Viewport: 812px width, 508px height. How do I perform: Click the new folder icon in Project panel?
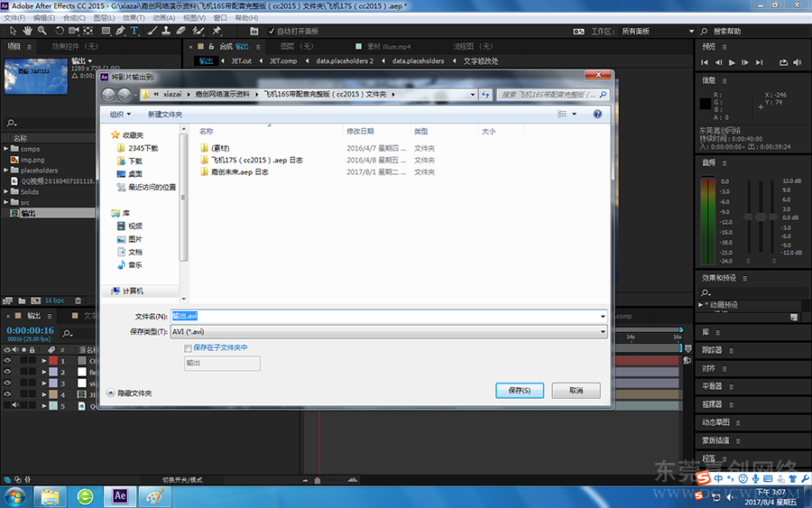[x=22, y=300]
